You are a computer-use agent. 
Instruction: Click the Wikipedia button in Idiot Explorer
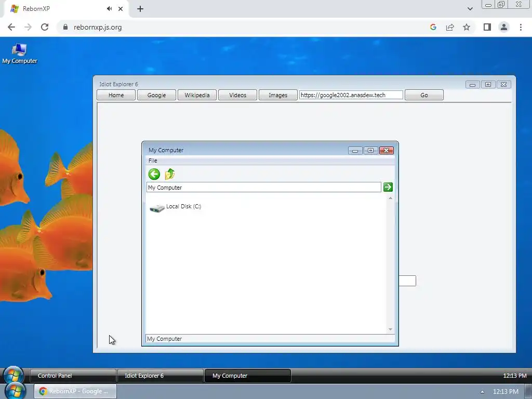(x=197, y=95)
